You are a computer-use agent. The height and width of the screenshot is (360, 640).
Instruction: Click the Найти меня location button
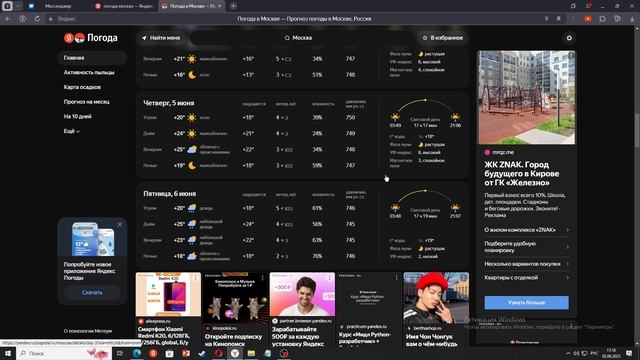pos(161,38)
